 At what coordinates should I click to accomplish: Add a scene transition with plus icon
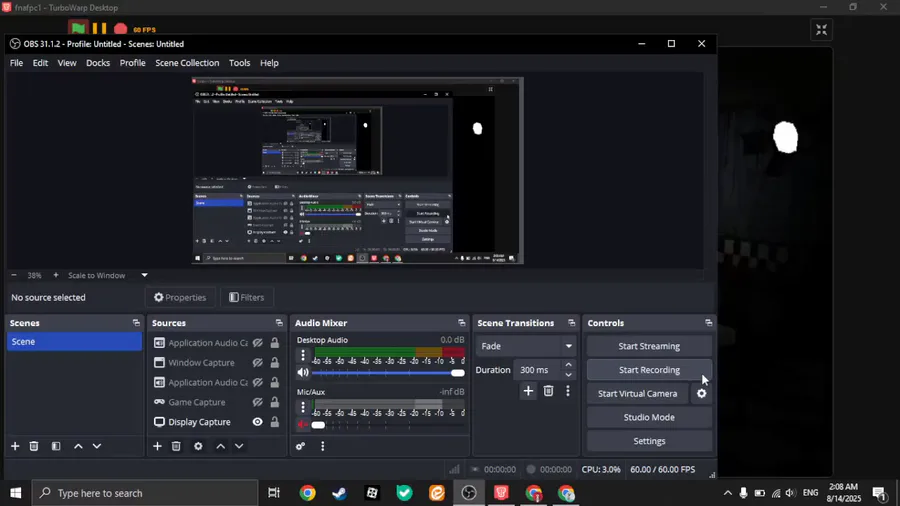528,391
